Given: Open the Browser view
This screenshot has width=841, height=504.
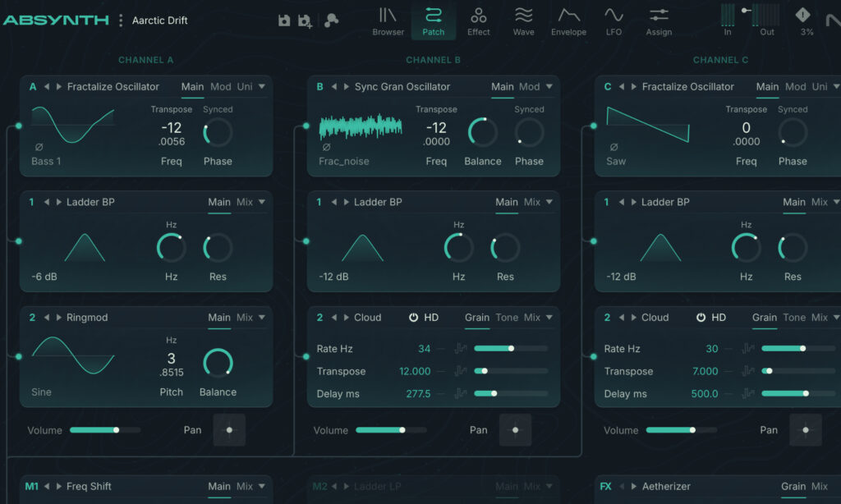Looking at the screenshot, I should [x=388, y=21].
